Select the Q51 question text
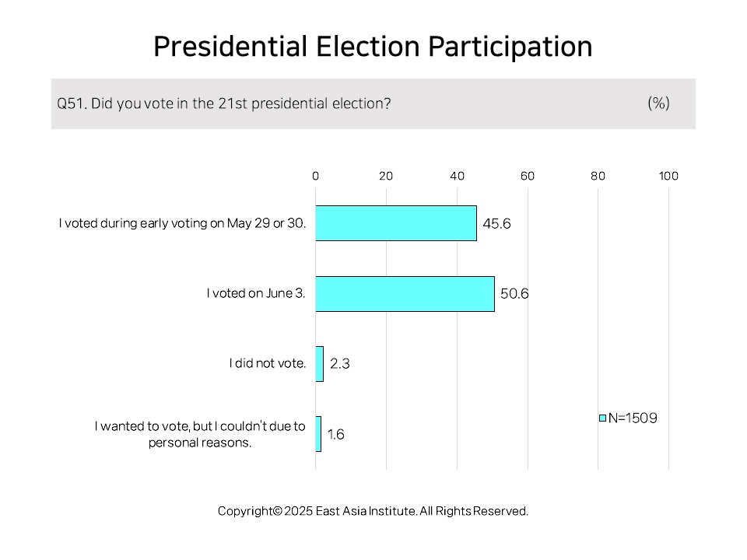The height and width of the screenshot is (560, 747). click(224, 103)
